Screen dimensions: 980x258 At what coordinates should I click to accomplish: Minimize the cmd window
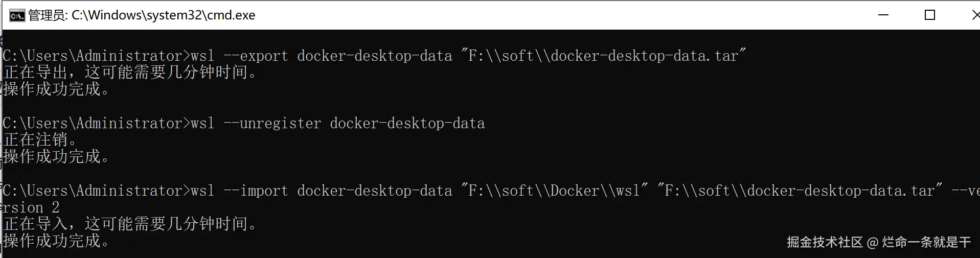coord(883,15)
